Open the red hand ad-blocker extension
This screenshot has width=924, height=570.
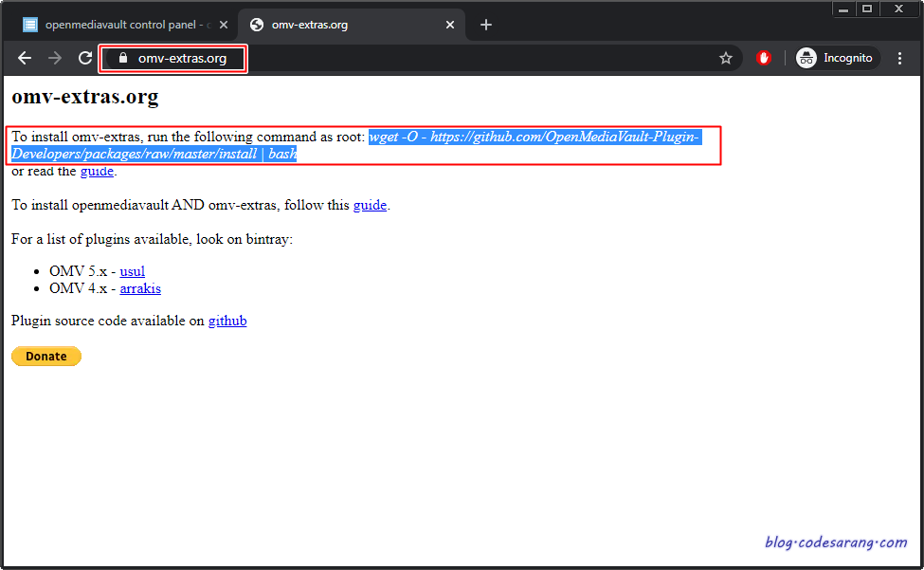tap(764, 58)
